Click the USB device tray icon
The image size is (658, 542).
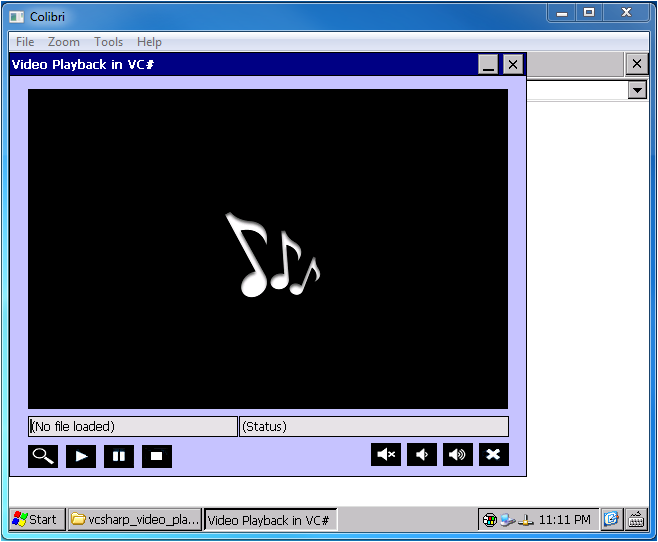(x=525, y=520)
